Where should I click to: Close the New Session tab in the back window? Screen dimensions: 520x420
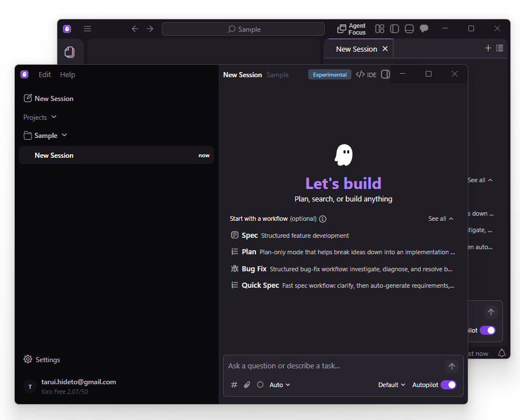point(385,49)
